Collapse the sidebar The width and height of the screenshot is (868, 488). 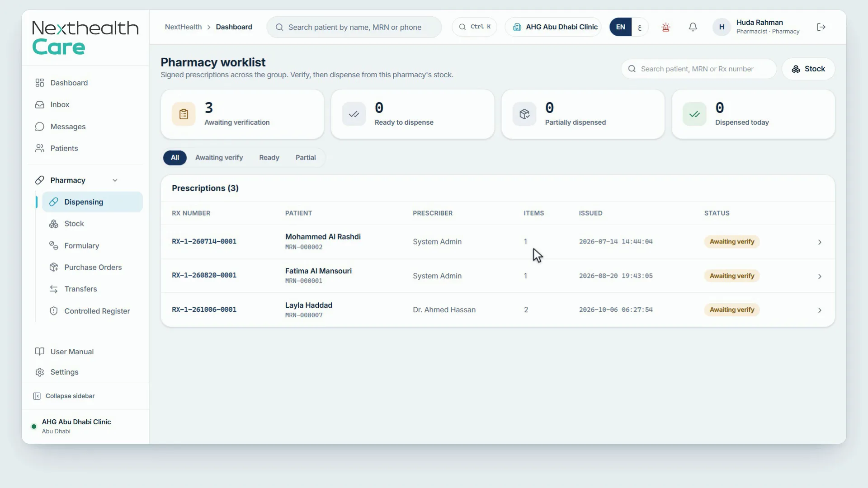click(64, 396)
